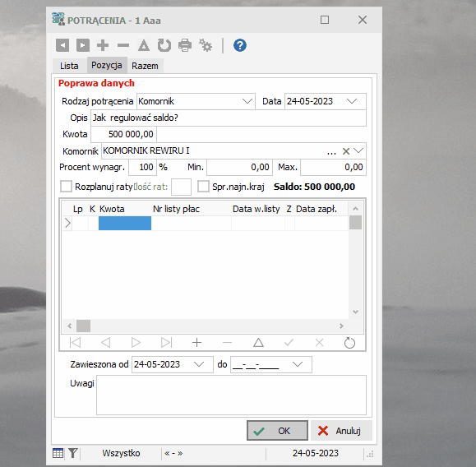Image resolution: width=476 pixels, height=467 pixels.
Task: Click the horizontal scrollbar thumb in grid
Action: (x=83, y=326)
